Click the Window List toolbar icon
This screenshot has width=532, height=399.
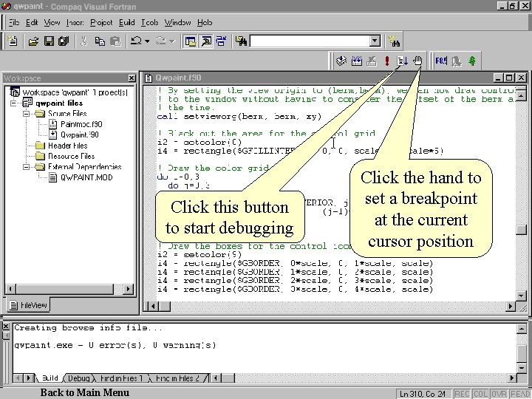click(x=221, y=41)
